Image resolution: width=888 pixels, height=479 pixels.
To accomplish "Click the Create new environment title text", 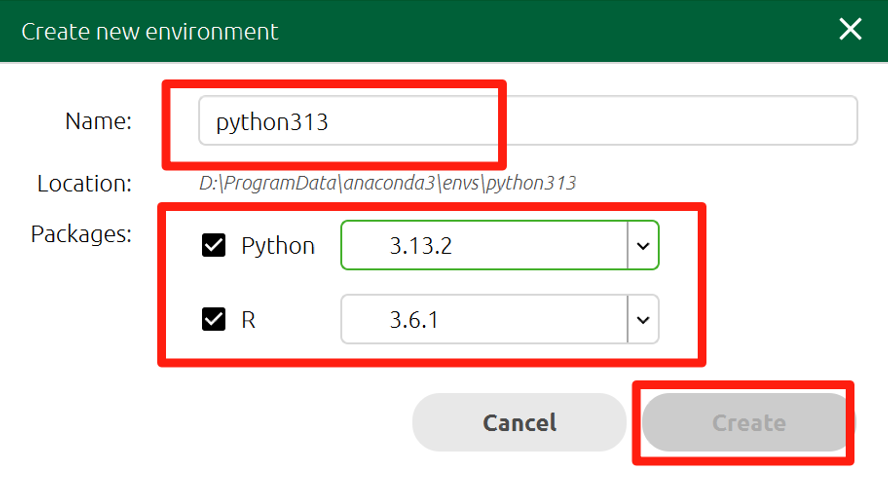I will click(x=150, y=32).
